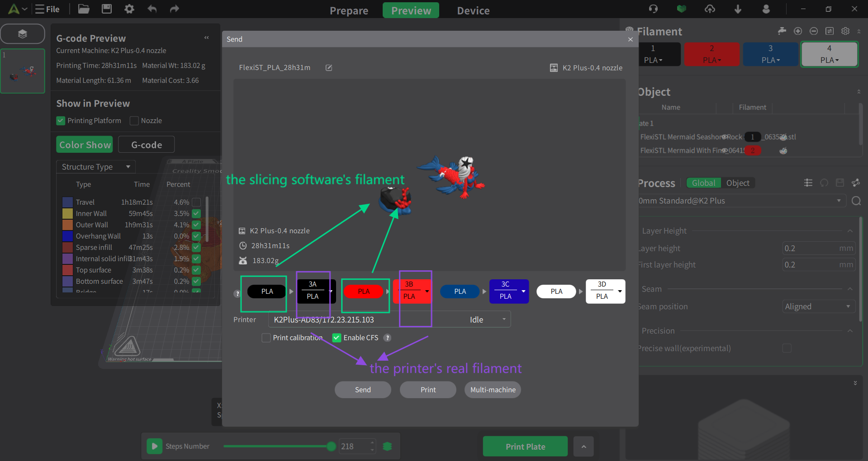This screenshot has width=868, height=461.
Task: Click the undo arrow icon
Action: pos(152,9)
